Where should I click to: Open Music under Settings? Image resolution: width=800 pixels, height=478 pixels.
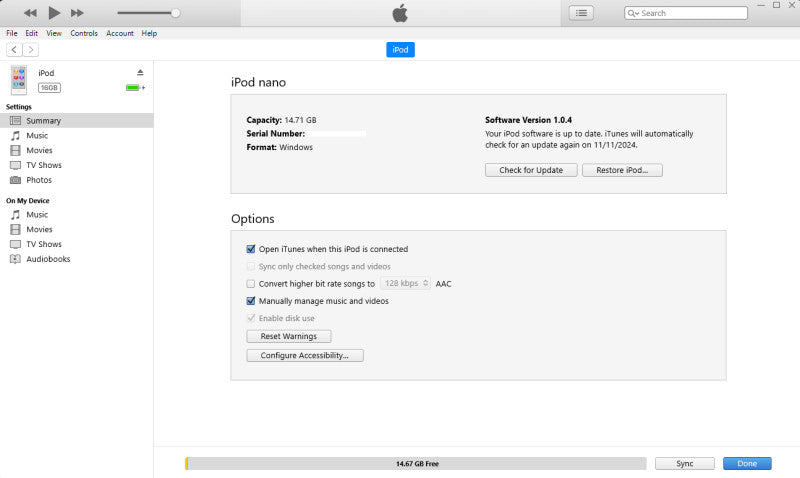pyautogui.click(x=37, y=135)
